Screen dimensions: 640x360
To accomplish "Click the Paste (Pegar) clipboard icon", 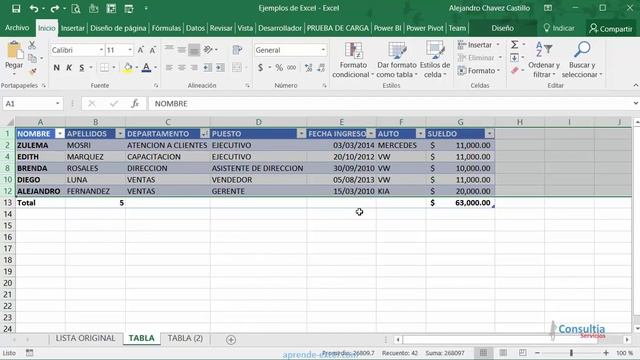I will [x=14, y=51].
